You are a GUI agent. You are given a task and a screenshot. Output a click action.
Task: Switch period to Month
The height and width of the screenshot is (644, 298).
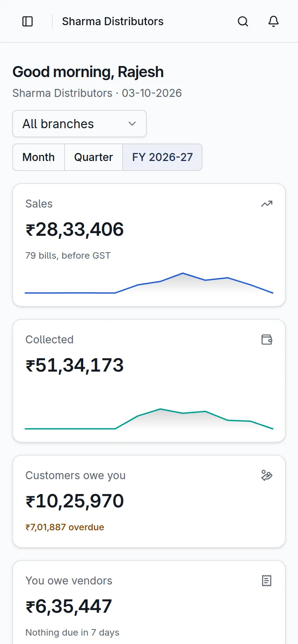(x=39, y=157)
